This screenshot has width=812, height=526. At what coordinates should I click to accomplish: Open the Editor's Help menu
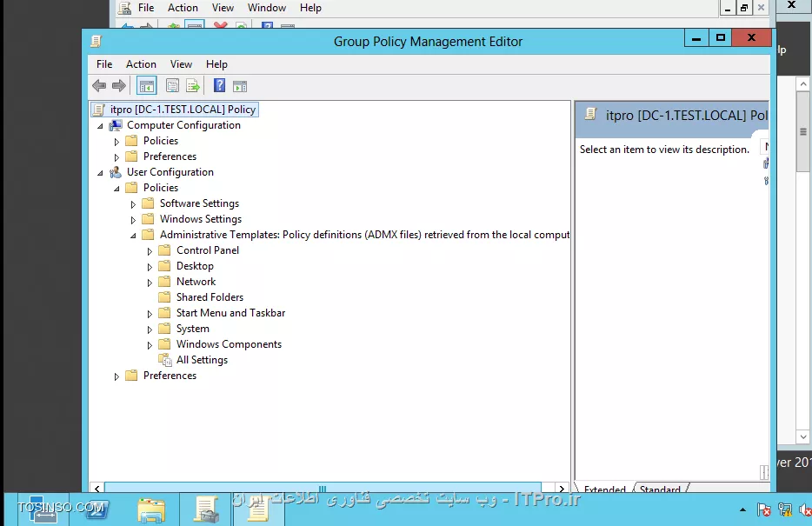point(216,64)
